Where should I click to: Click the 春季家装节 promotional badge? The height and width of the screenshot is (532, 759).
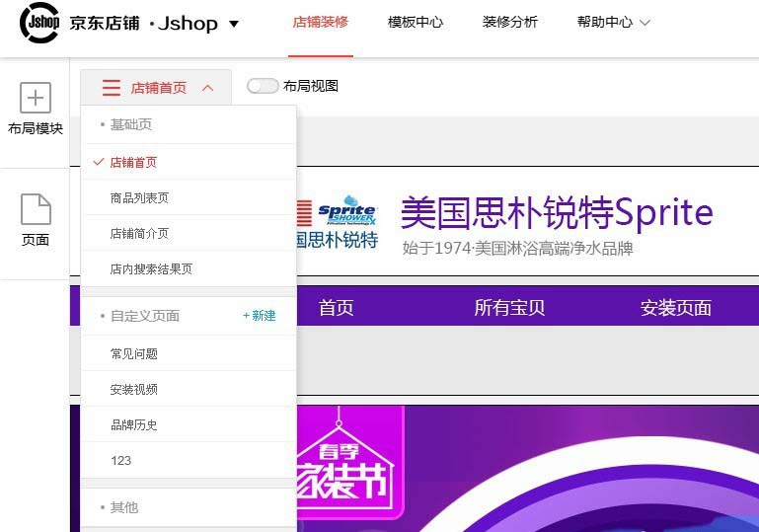(349, 463)
